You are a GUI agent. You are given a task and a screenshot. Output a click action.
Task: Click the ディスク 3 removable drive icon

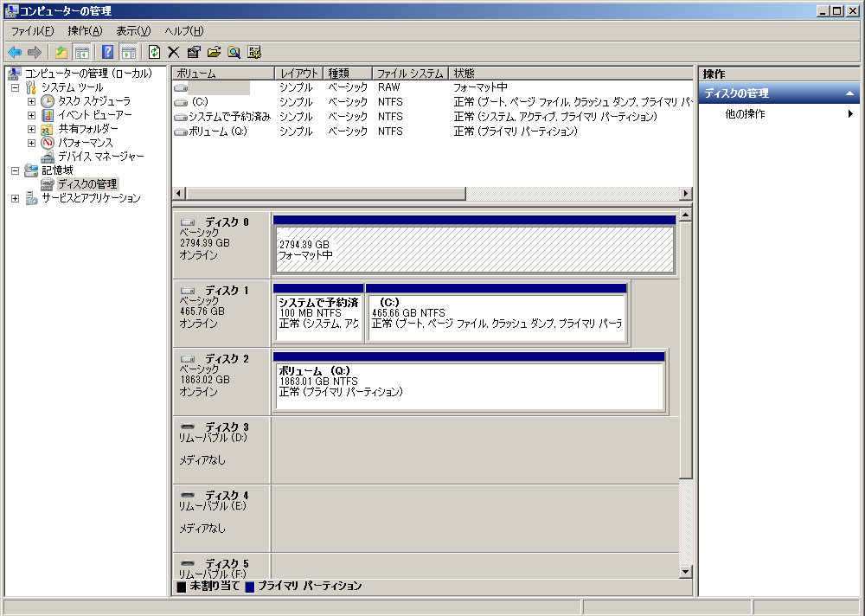point(188,427)
